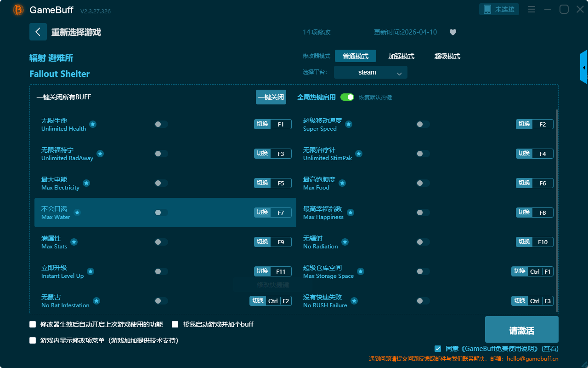This screenshot has width=588, height=368.
Task: Enable the in-game cheat menu checkbox
Action: 33,340
